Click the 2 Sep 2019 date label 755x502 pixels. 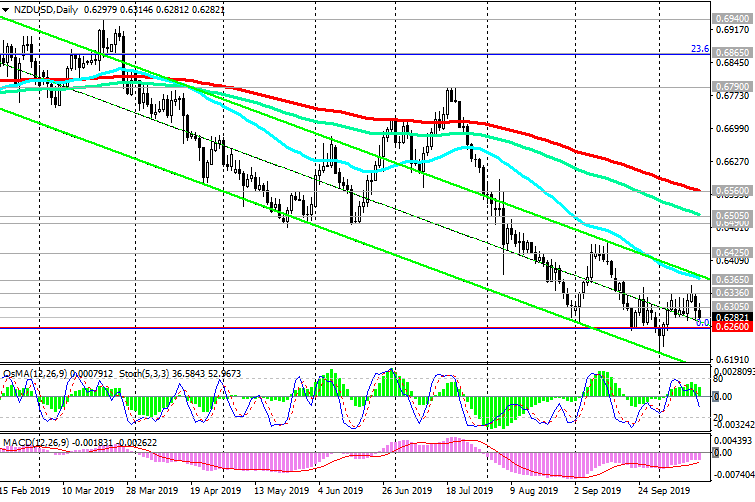598,490
